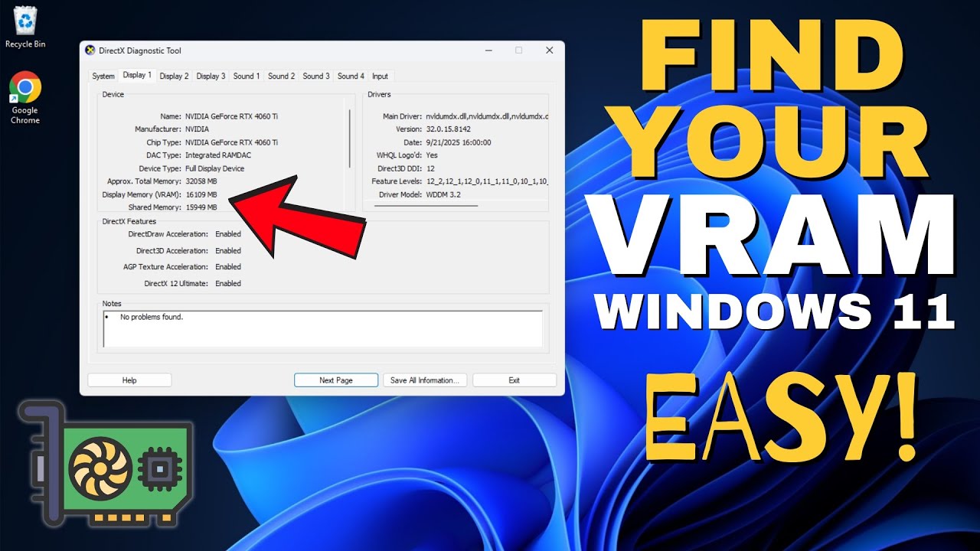Open the Sound 4 tab
Screen dimensions: 980x551
(x=351, y=77)
